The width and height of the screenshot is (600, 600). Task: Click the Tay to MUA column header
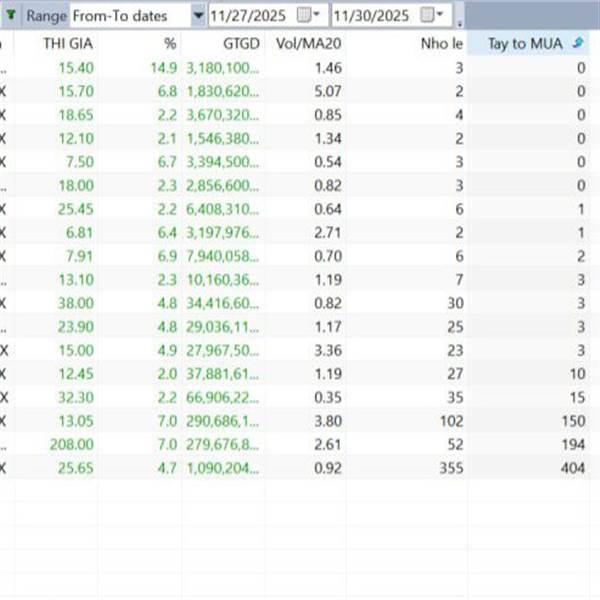click(x=525, y=44)
